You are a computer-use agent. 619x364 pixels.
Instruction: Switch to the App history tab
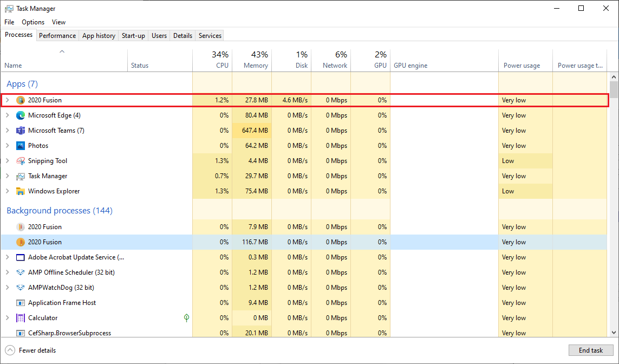pos(99,36)
